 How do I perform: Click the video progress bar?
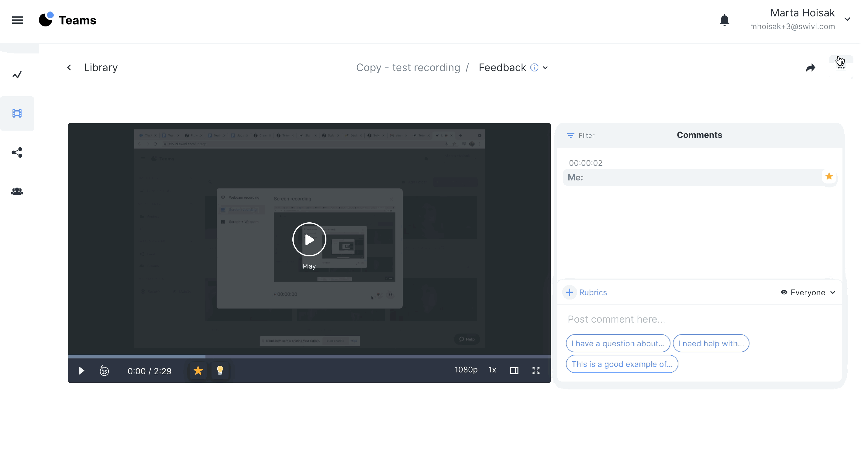pyautogui.click(x=309, y=356)
